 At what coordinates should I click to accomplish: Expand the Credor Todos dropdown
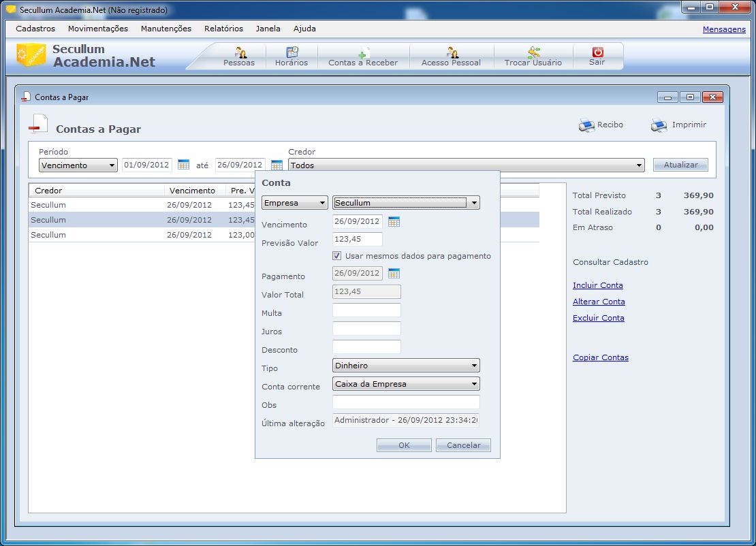click(x=639, y=165)
